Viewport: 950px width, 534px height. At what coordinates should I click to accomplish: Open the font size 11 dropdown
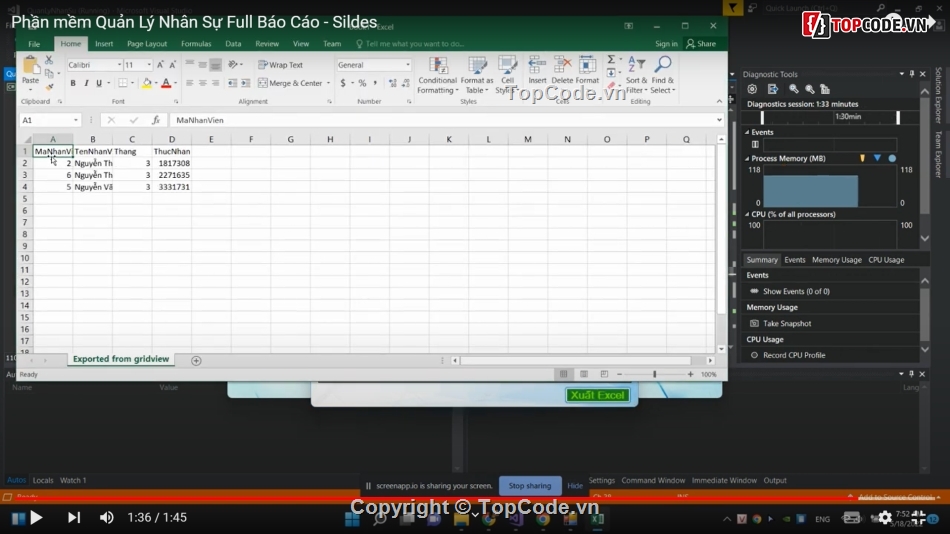(x=149, y=65)
